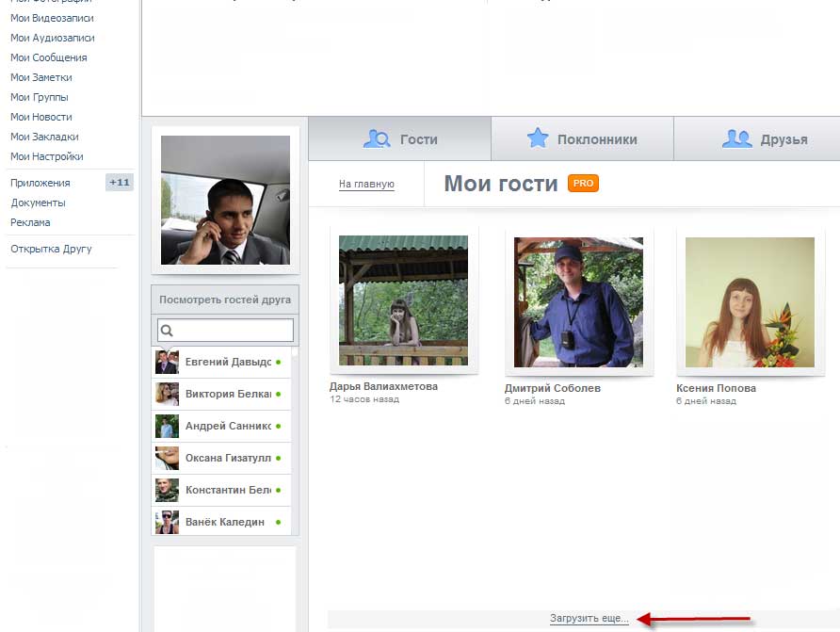840x632 pixels.
Task: Select friend Константин Бел... in list
Action: click(x=221, y=490)
